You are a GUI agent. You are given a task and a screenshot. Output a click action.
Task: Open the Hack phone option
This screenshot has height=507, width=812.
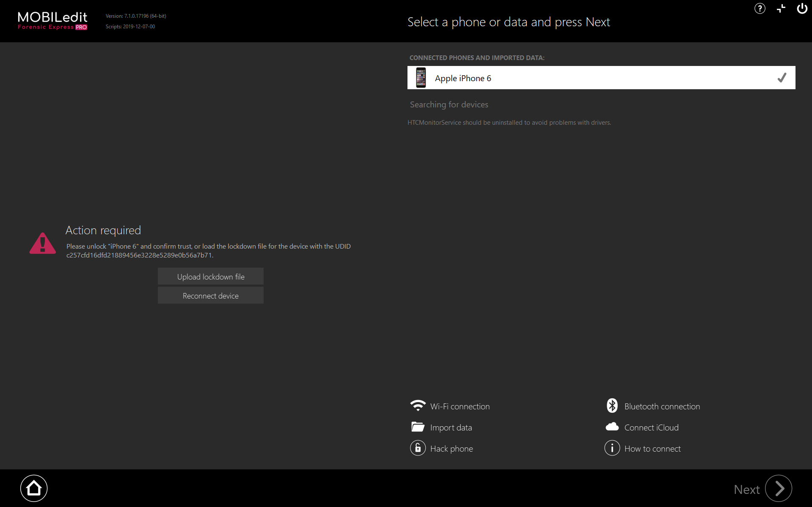tap(451, 449)
